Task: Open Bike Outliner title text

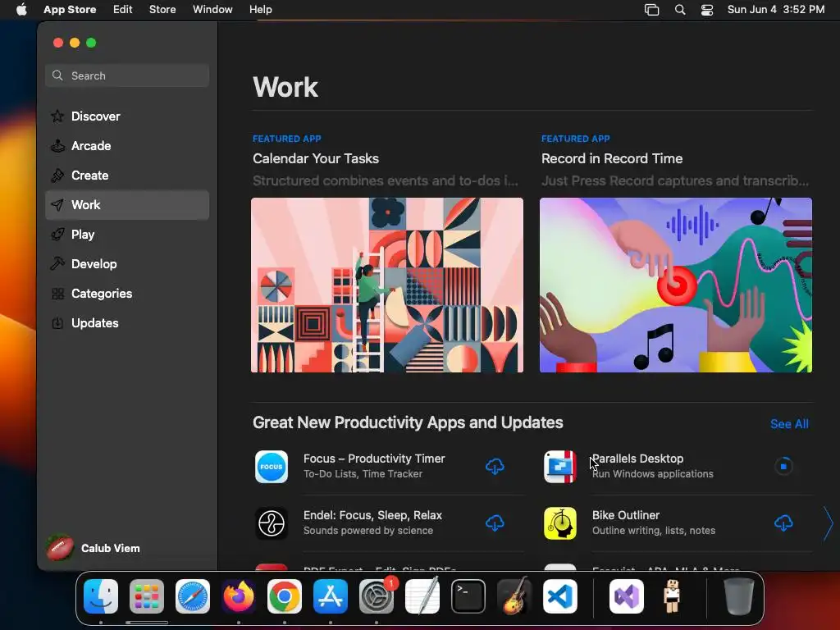Action: [626, 515]
